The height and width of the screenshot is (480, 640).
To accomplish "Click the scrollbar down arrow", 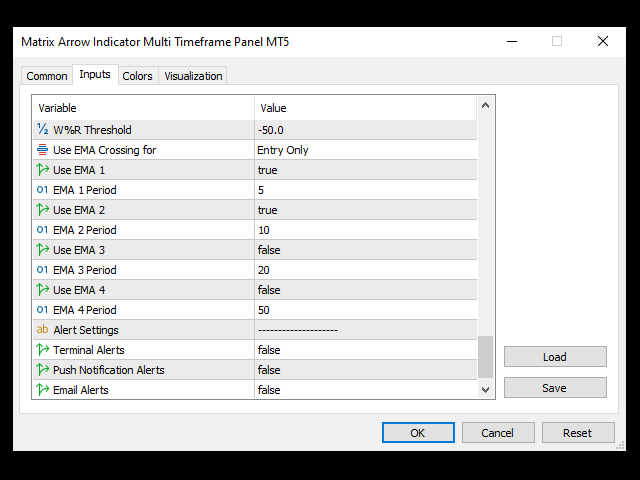I will coord(485,390).
